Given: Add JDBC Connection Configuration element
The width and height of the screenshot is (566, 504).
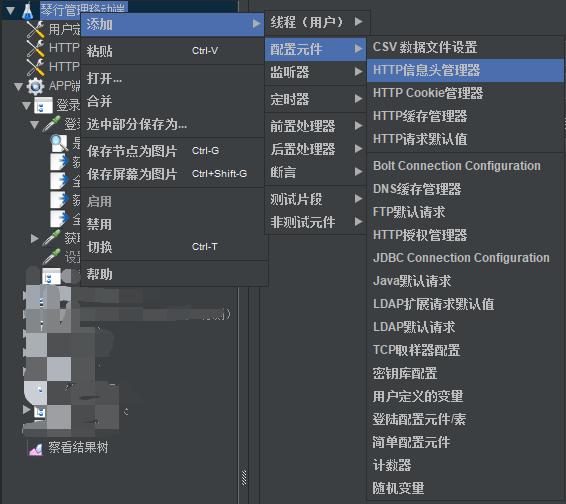Looking at the screenshot, I should pos(465,258).
